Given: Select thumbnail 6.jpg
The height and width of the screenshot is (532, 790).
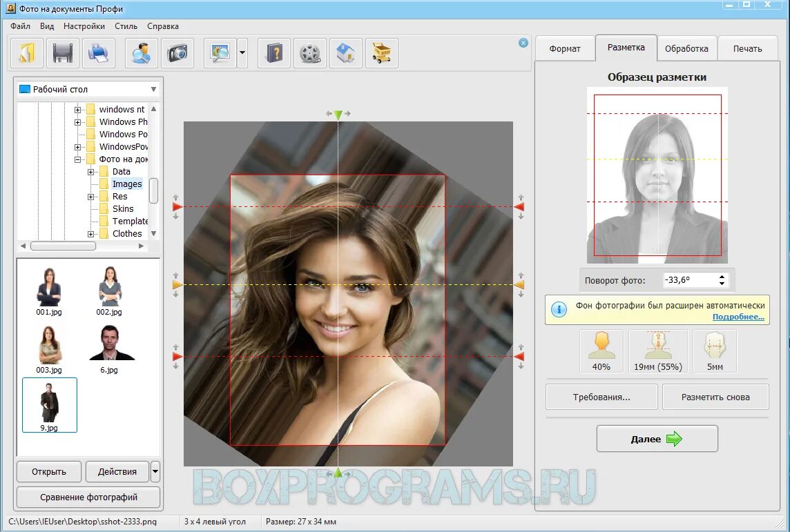Looking at the screenshot, I should pyautogui.click(x=109, y=349).
